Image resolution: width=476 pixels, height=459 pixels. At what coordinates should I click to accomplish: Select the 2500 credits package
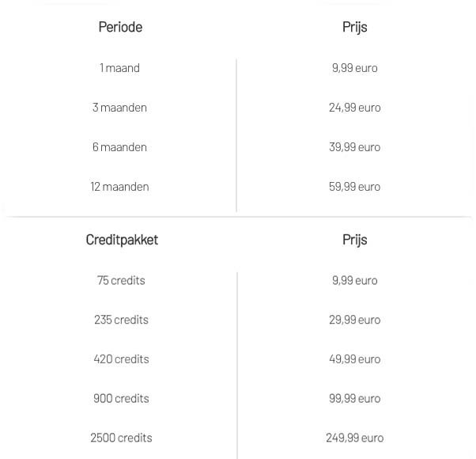(x=121, y=438)
